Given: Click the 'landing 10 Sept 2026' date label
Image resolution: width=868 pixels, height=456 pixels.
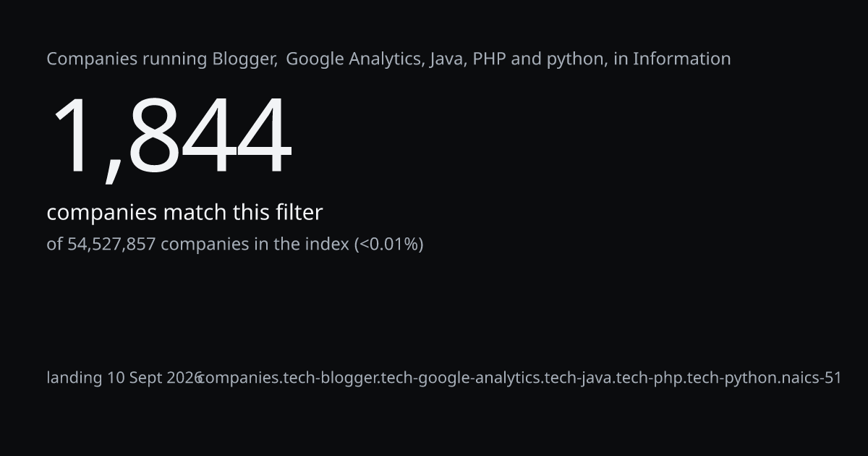Looking at the screenshot, I should point(124,378).
